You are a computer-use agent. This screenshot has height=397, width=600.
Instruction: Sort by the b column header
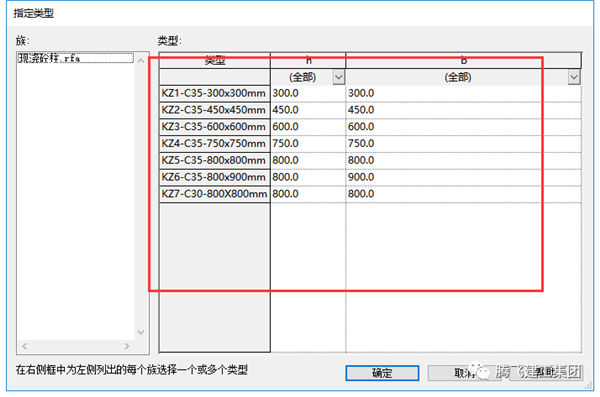pos(464,60)
